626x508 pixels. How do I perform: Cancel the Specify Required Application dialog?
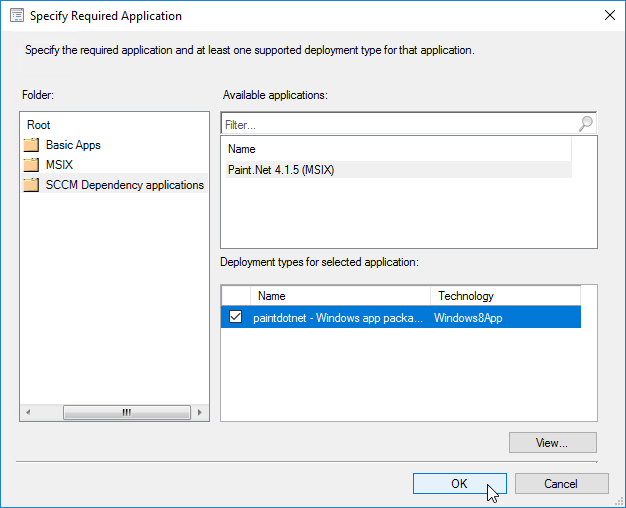tap(560, 483)
